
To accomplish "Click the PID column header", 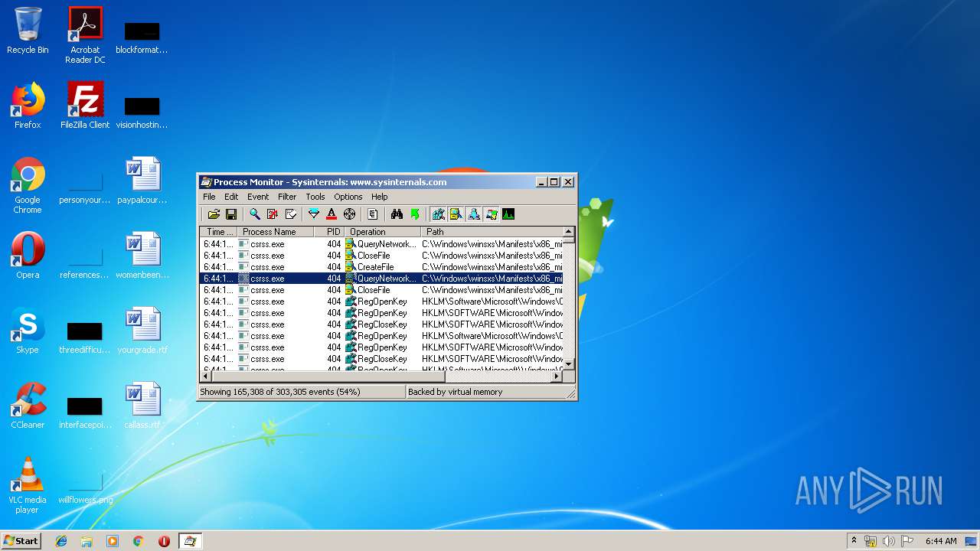I will click(x=329, y=232).
